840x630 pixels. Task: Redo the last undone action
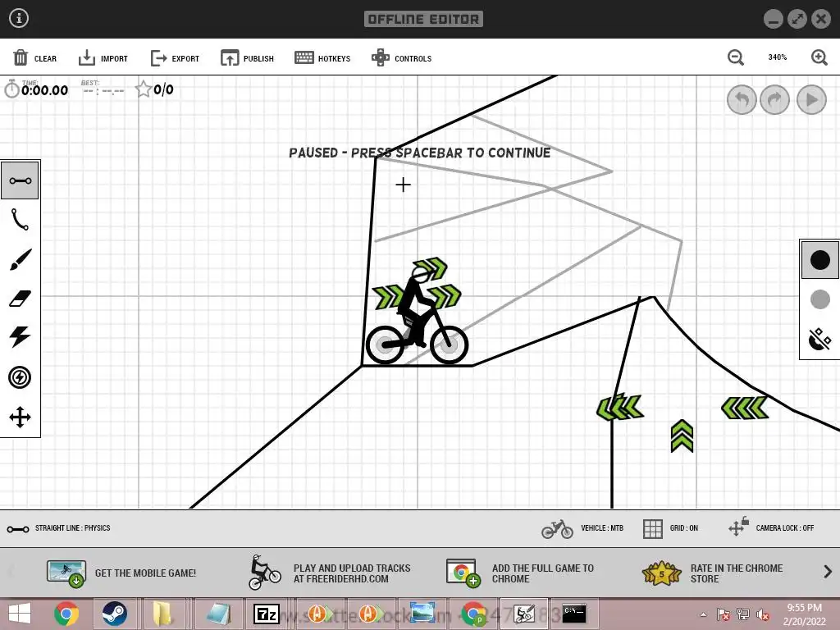[774, 99]
